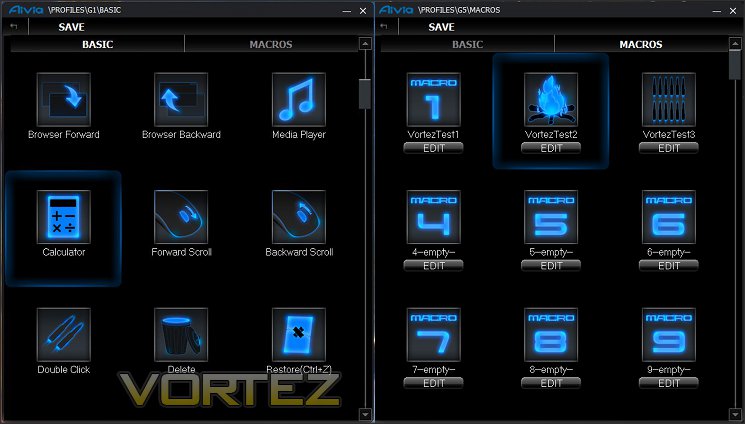The width and height of the screenshot is (745, 424).
Task: Select the Backward Scroll mouse icon
Action: (x=299, y=217)
